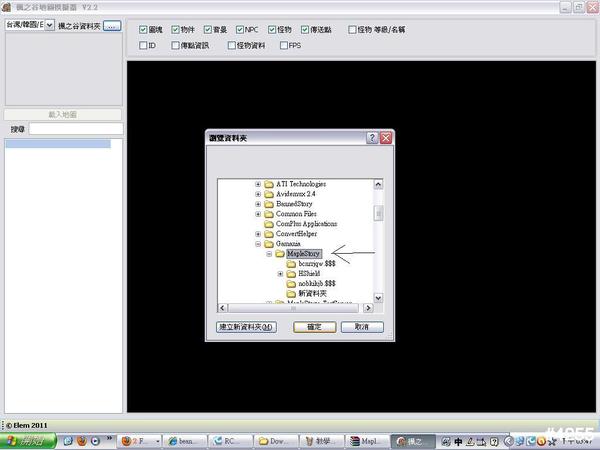The width and height of the screenshot is (600, 450).
Task: Expand the Avidemux 2.4 folder
Action: tap(258, 194)
